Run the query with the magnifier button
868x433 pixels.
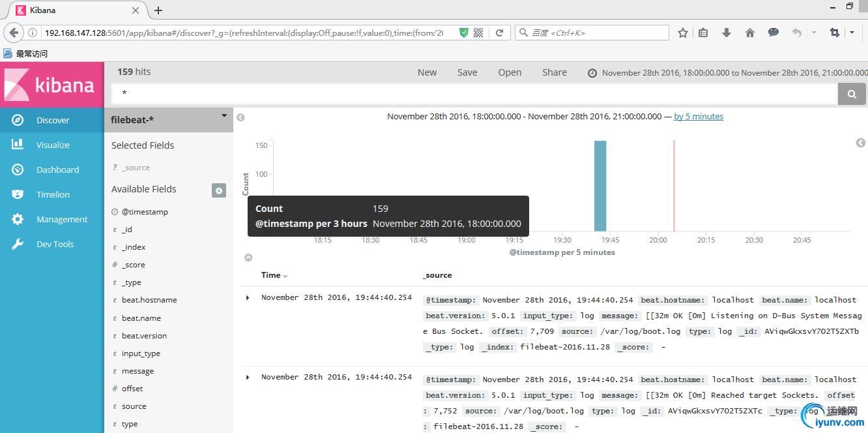[852, 94]
